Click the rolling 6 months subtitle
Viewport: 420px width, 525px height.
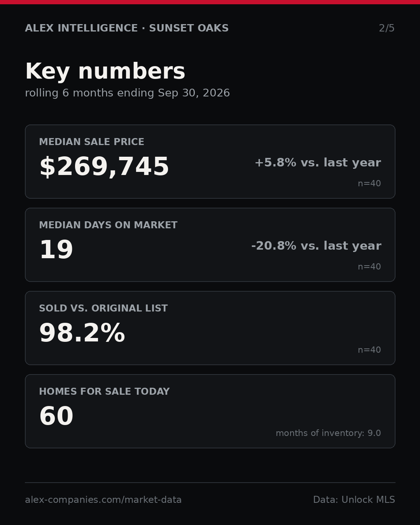[x=128, y=93]
